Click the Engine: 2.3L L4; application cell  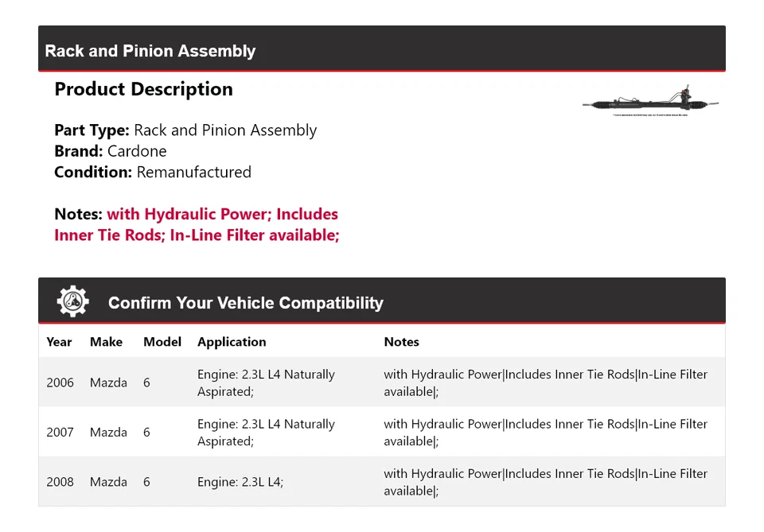pyautogui.click(x=240, y=482)
